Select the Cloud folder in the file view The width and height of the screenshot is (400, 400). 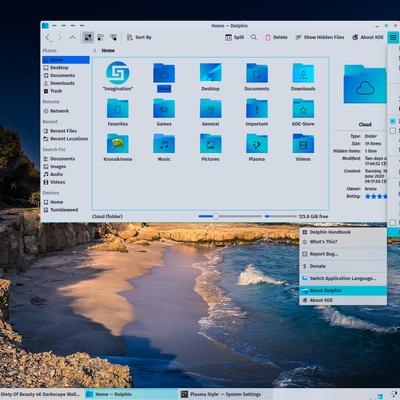click(x=164, y=73)
